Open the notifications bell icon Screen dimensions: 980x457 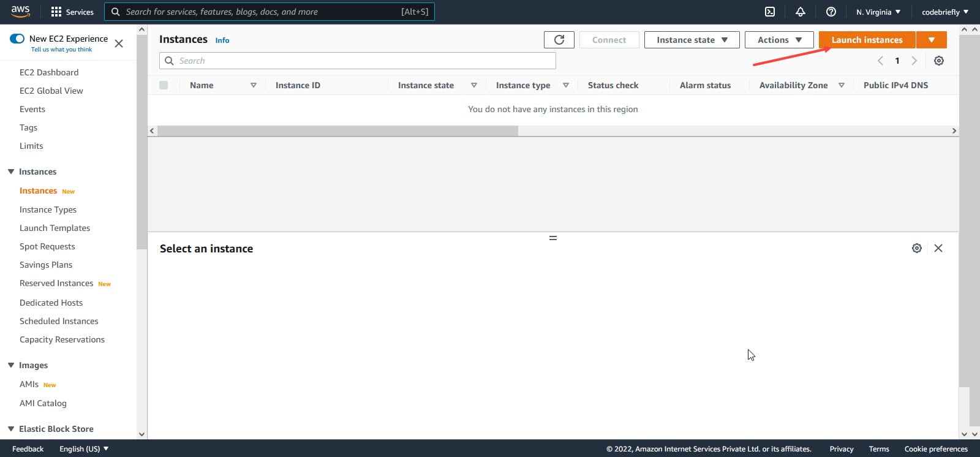coord(801,12)
